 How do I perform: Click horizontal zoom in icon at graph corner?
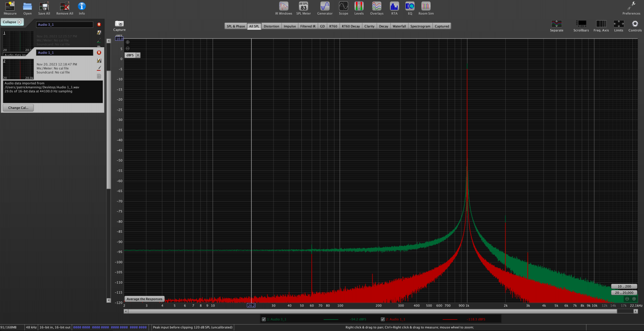point(634,298)
